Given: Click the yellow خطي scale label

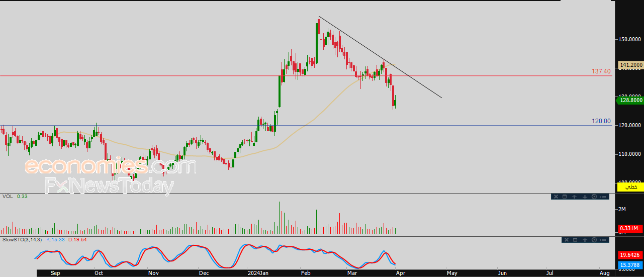Looking at the screenshot, I should tap(630, 187).
